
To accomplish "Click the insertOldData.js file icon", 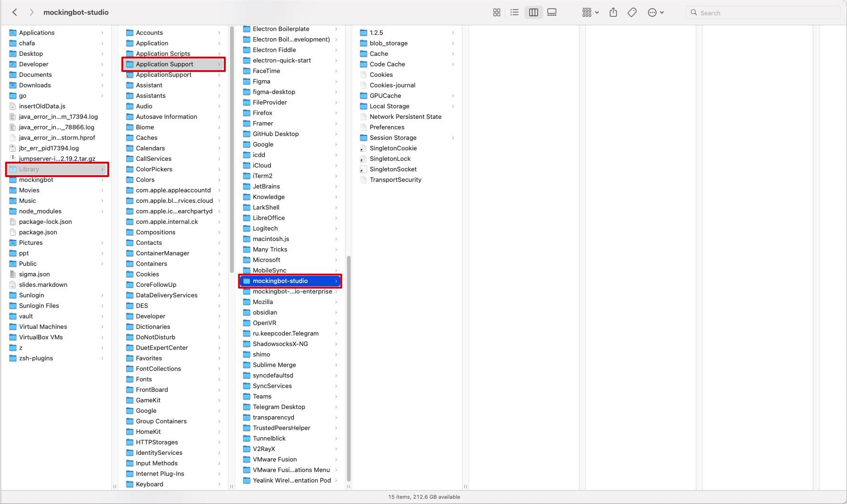I will [x=13, y=106].
